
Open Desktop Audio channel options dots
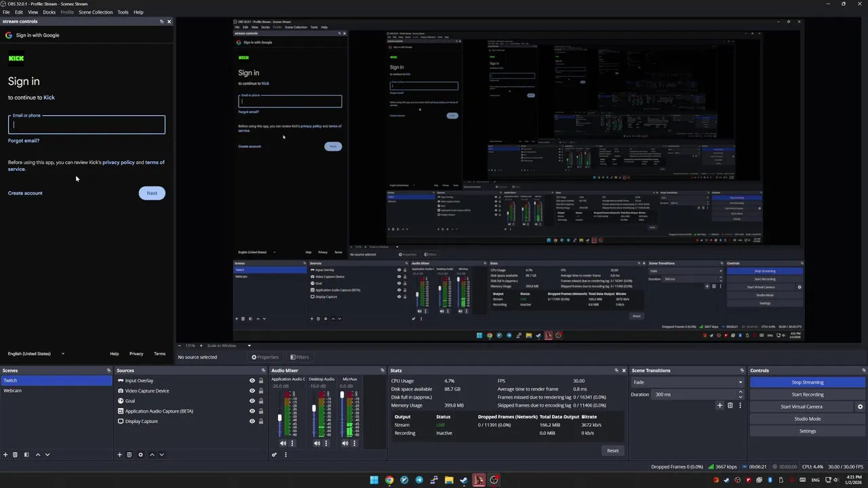pos(326,443)
